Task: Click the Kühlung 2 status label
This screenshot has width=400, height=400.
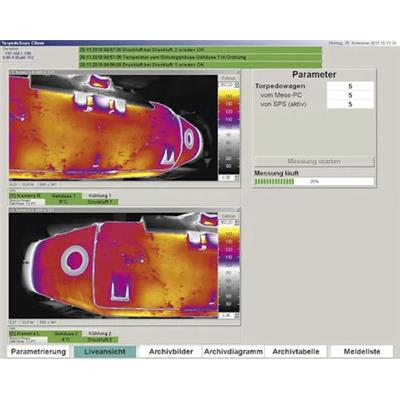Action: point(100,333)
